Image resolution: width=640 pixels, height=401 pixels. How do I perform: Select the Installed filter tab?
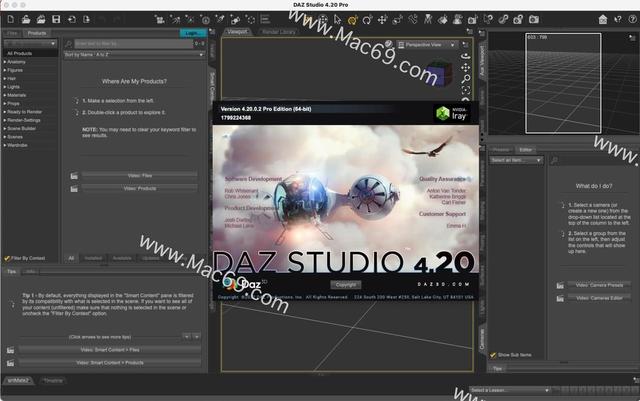pos(93,258)
